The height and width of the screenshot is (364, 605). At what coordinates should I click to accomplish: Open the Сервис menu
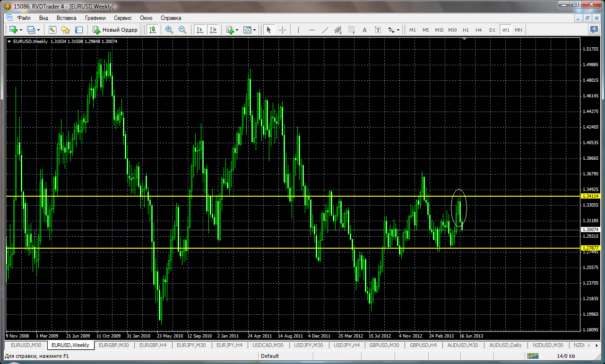(x=122, y=18)
